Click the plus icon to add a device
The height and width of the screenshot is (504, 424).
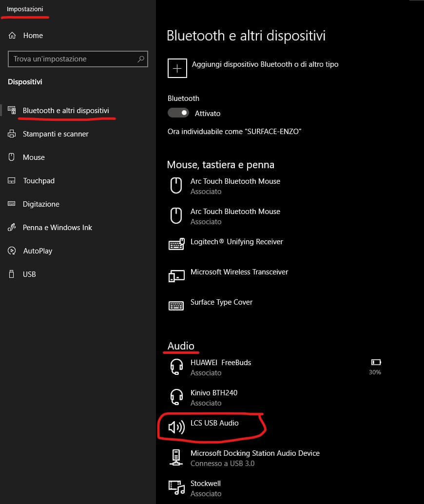pos(177,68)
